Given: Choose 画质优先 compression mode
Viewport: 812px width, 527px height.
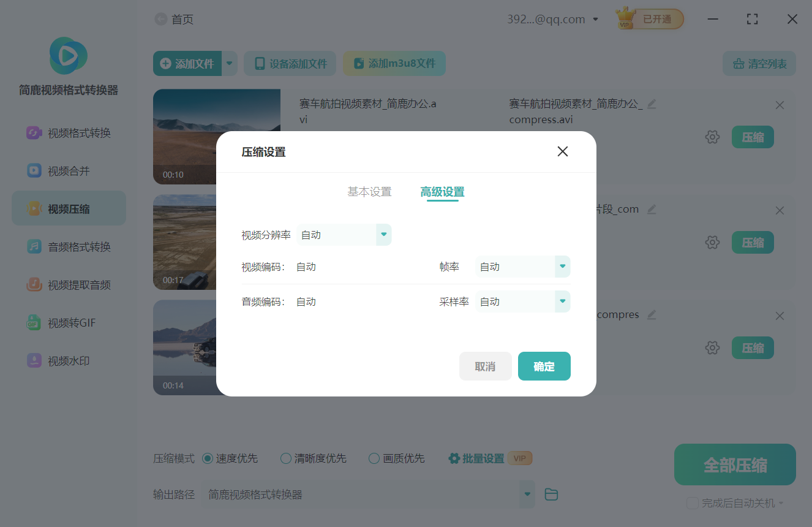Looking at the screenshot, I should point(374,458).
